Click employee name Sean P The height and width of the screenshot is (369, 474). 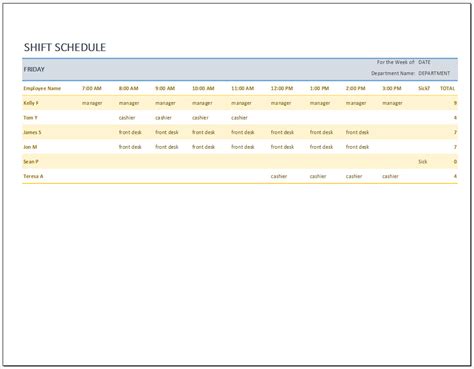point(31,162)
